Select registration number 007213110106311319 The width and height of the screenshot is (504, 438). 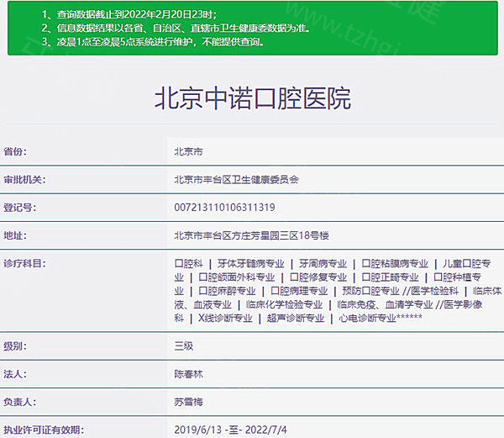pos(224,208)
